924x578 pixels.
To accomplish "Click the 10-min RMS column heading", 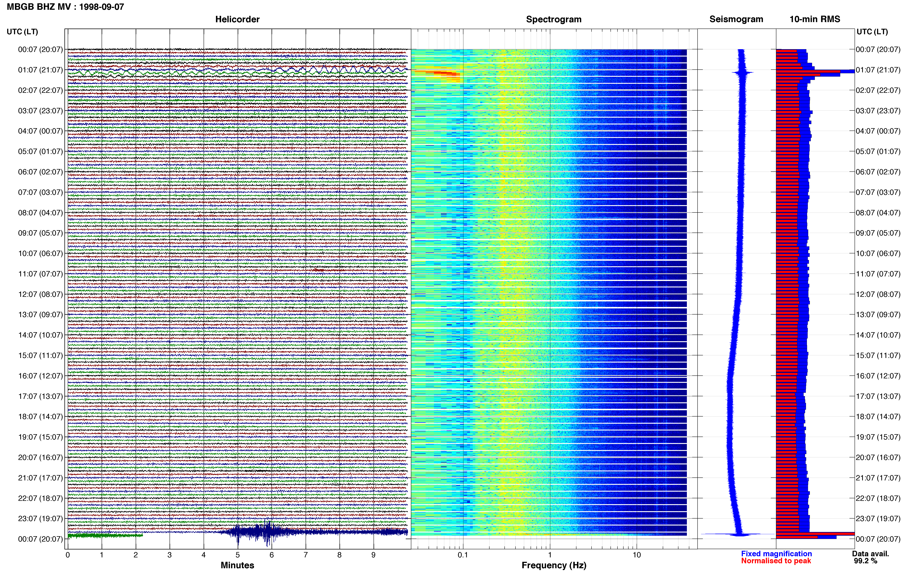I will (815, 19).
